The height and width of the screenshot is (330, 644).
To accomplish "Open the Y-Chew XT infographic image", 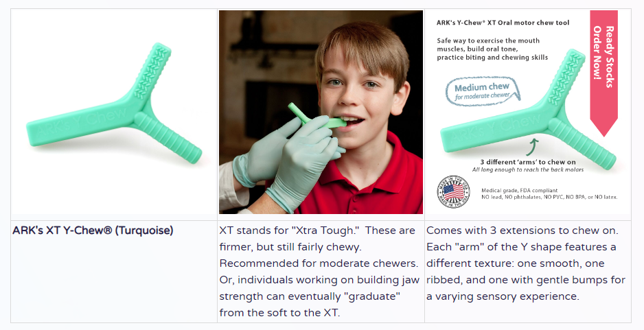I will [x=528, y=112].
